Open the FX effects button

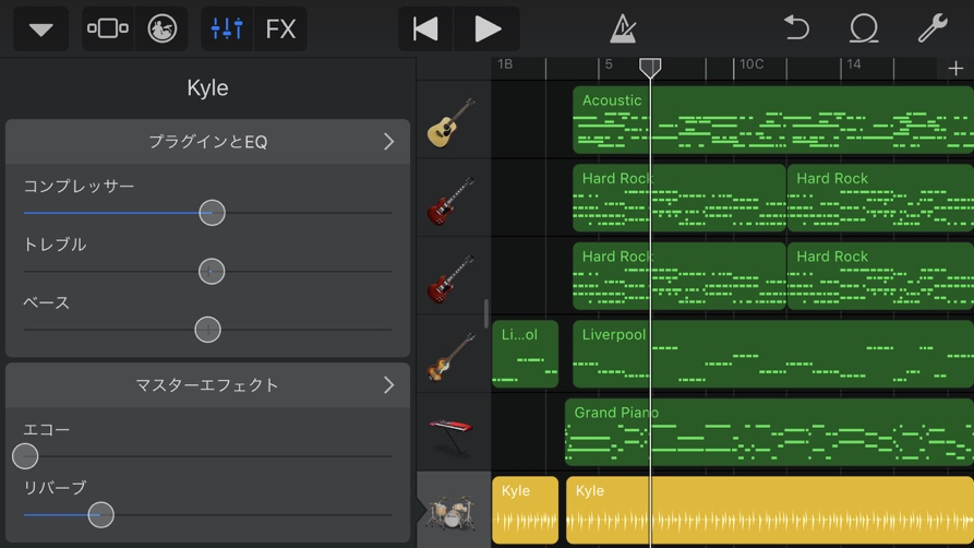tap(280, 29)
